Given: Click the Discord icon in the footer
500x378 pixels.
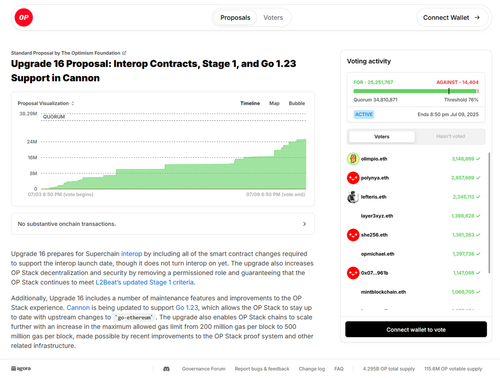Looking at the screenshot, I should (x=166, y=369).
